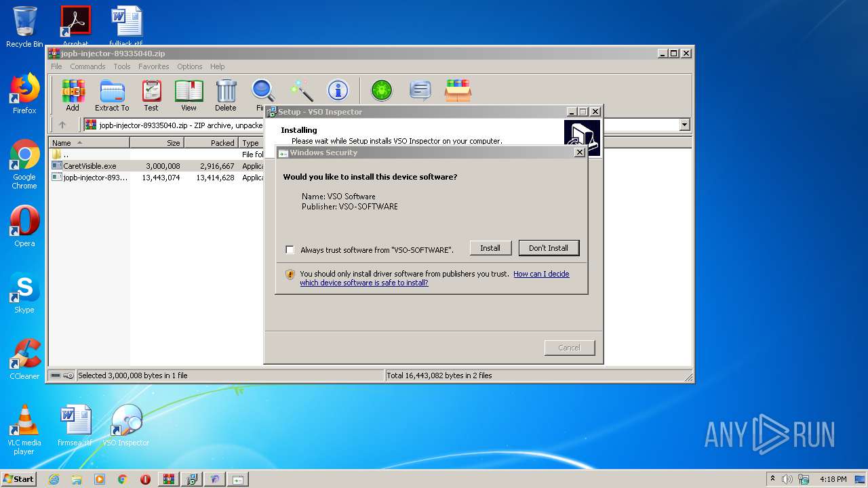868x488 pixels.
Task: Open the Help menu
Action: [217, 66]
